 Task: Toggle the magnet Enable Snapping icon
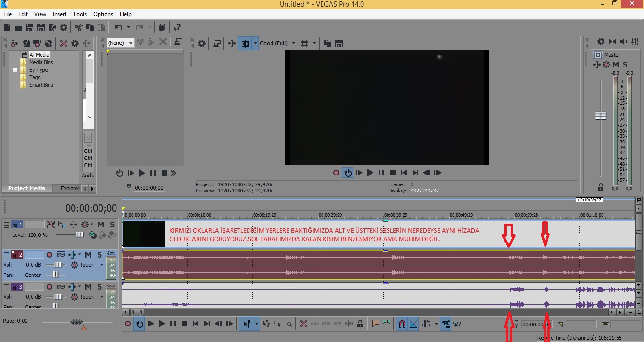pyautogui.click(x=402, y=324)
